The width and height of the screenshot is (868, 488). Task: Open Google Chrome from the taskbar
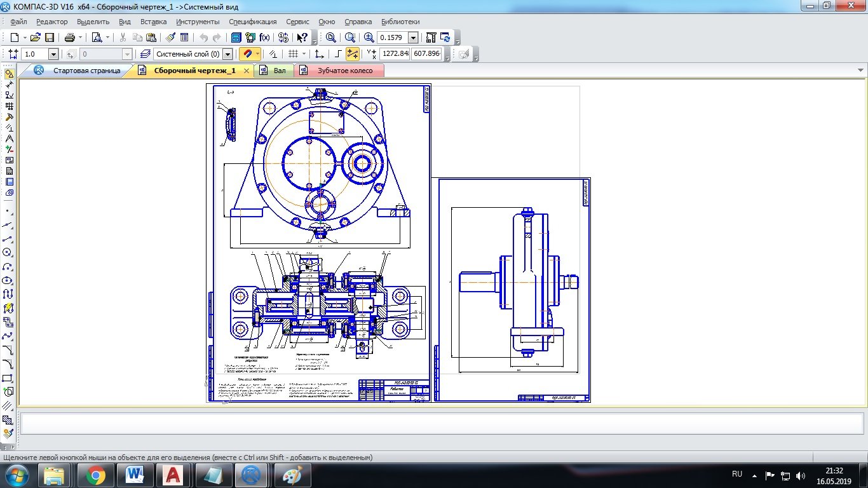coord(96,475)
